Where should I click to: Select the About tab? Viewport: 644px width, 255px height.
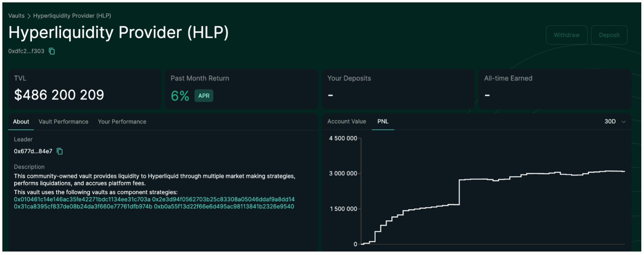[21, 122]
